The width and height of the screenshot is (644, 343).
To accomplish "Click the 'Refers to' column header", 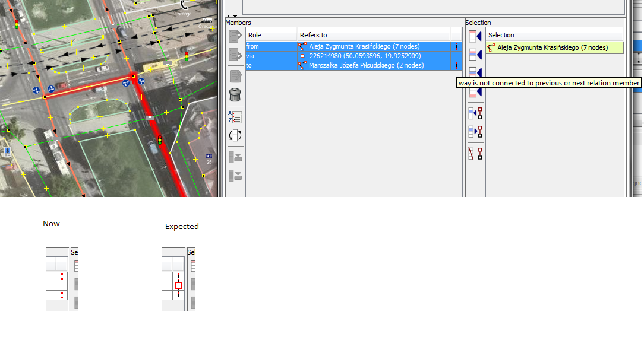I will pyautogui.click(x=373, y=35).
